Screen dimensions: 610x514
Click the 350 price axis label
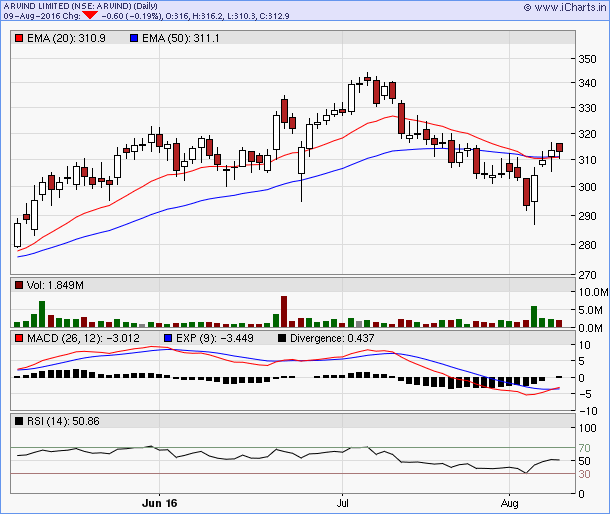(x=587, y=59)
